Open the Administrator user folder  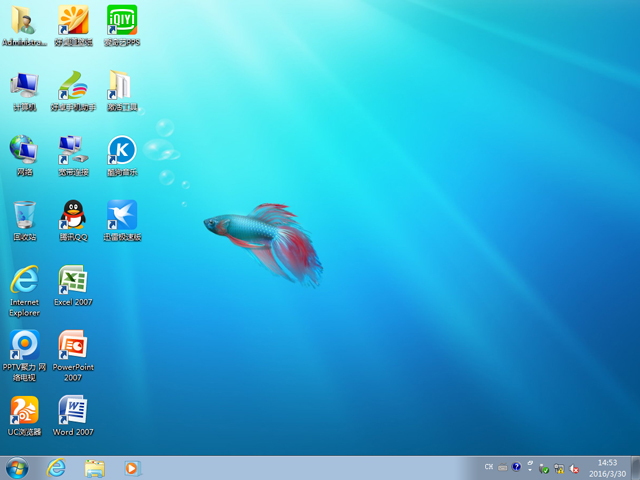pyautogui.click(x=24, y=22)
